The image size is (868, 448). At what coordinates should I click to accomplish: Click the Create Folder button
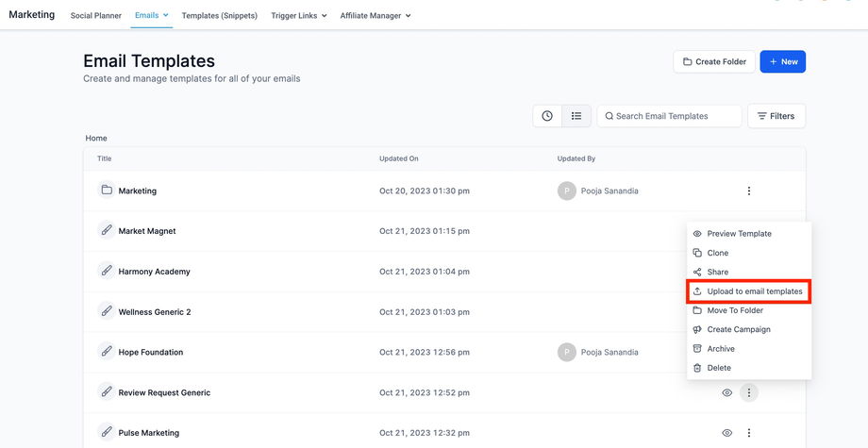point(714,62)
